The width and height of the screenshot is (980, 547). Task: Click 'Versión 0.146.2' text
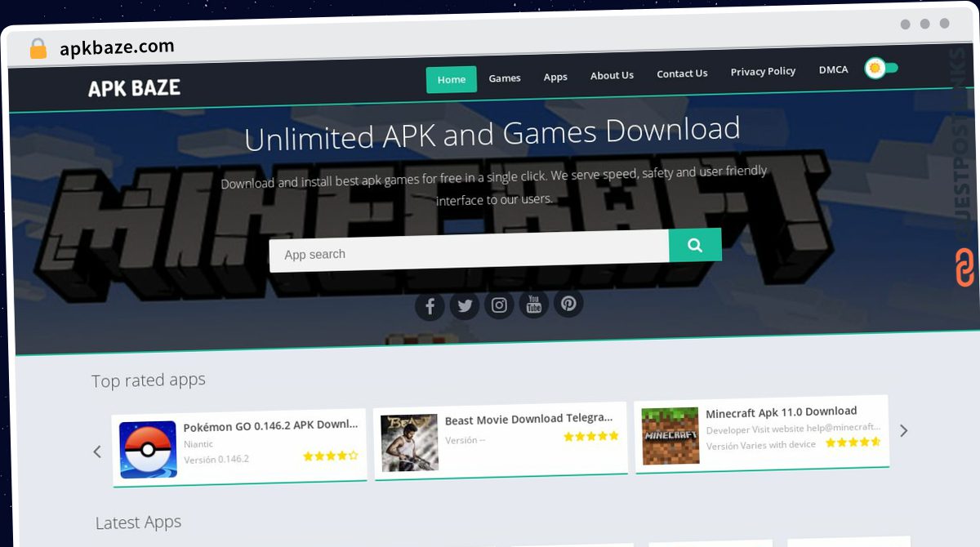pyautogui.click(x=216, y=460)
